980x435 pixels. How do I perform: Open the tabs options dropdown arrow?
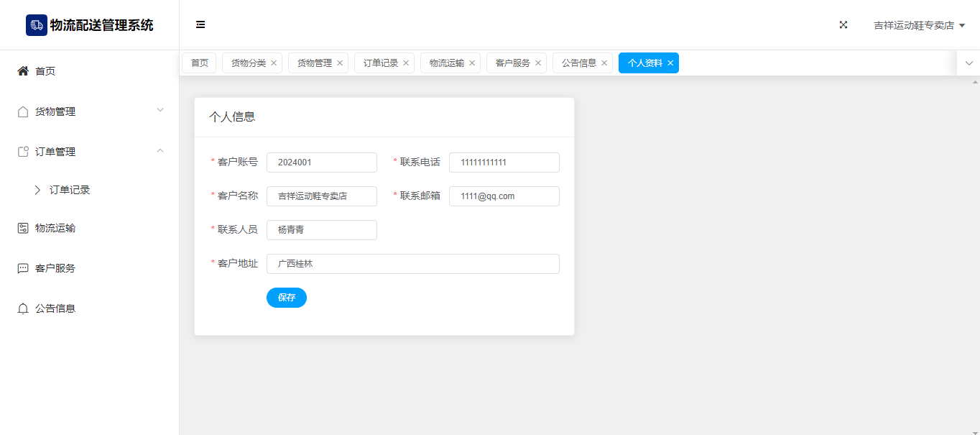969,63
